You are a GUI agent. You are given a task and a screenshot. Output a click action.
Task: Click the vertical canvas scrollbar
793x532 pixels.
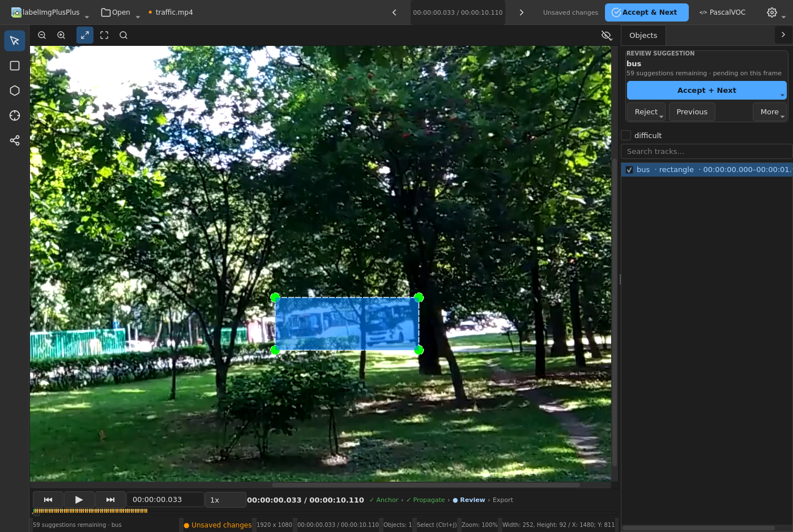[615, 312]
